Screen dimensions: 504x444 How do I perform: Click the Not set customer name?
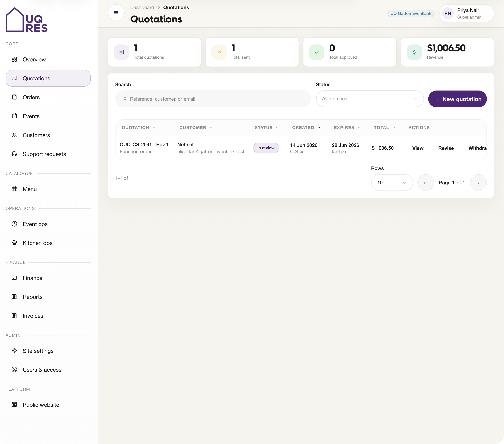coord(185,145)
